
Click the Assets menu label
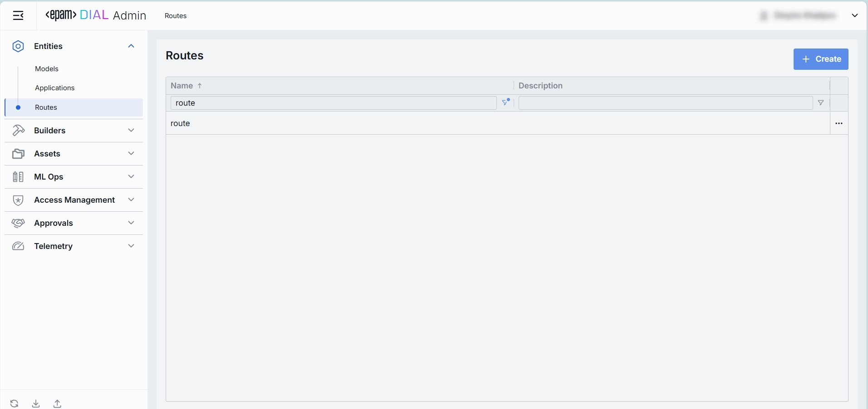(47, 154)
